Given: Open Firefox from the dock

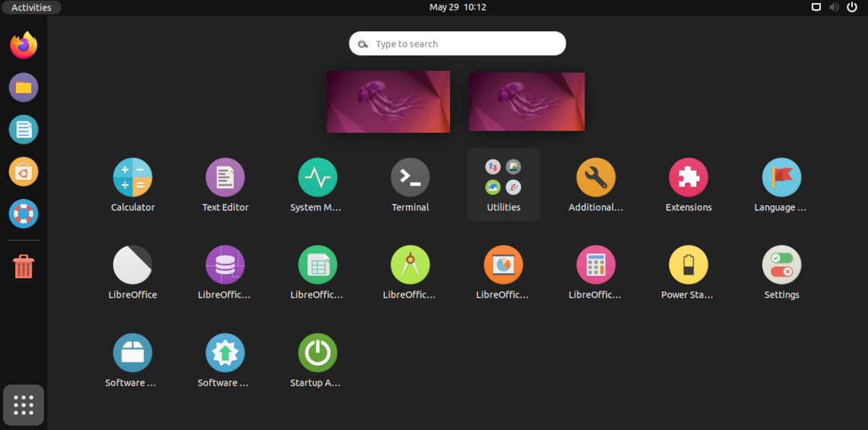Looking at the screenshot, I should pos(23,44).
